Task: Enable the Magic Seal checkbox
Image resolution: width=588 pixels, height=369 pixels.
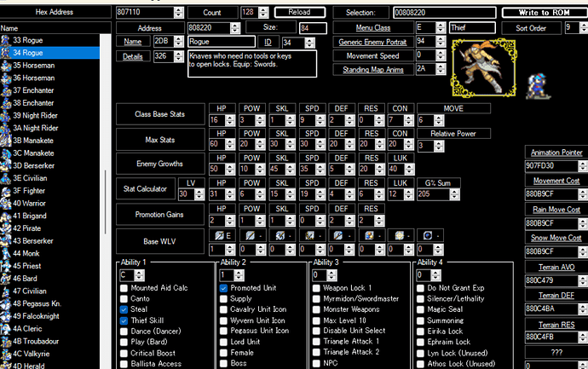Action: (x=420, y=309)
